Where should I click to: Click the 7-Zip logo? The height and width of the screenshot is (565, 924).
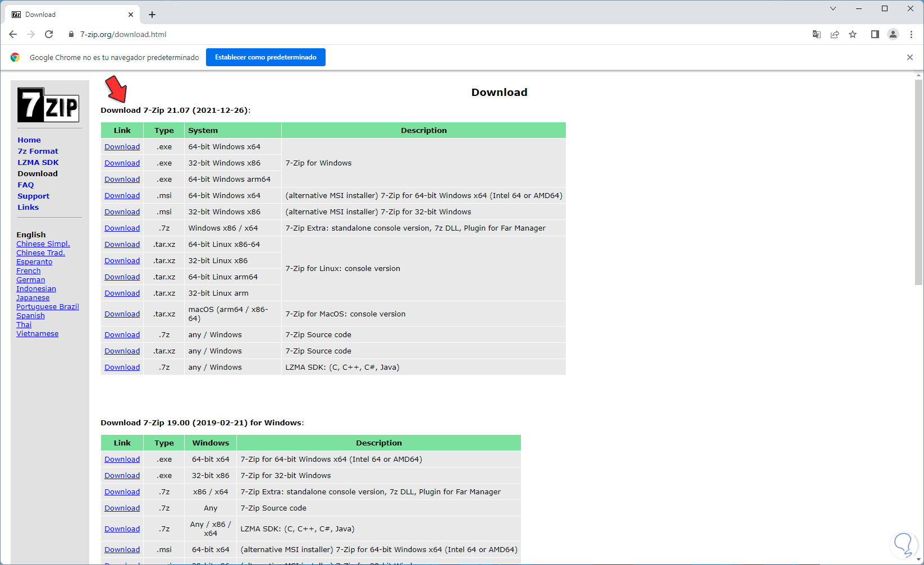pos(48,104)
